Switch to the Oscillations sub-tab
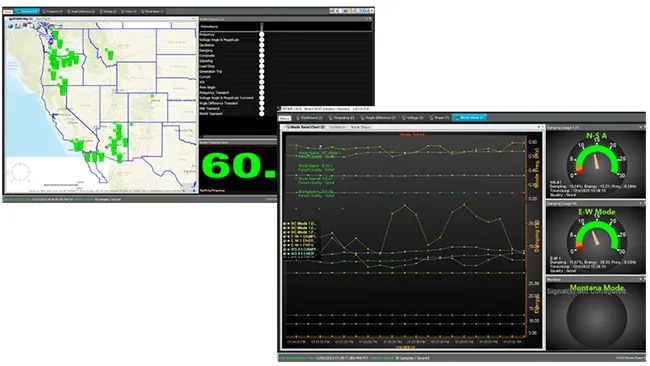Viewport: 650px width, 366px height. [337, 127]
